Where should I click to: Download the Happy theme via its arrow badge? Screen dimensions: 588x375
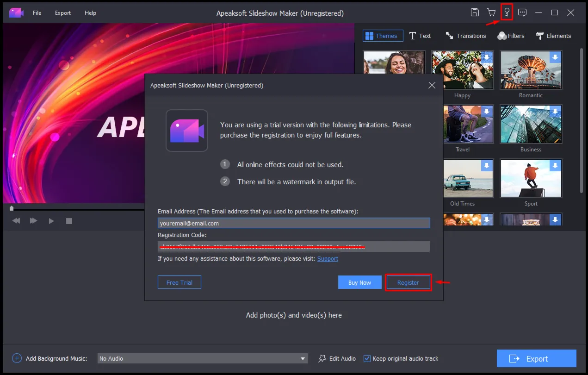[x=487, y=57]
